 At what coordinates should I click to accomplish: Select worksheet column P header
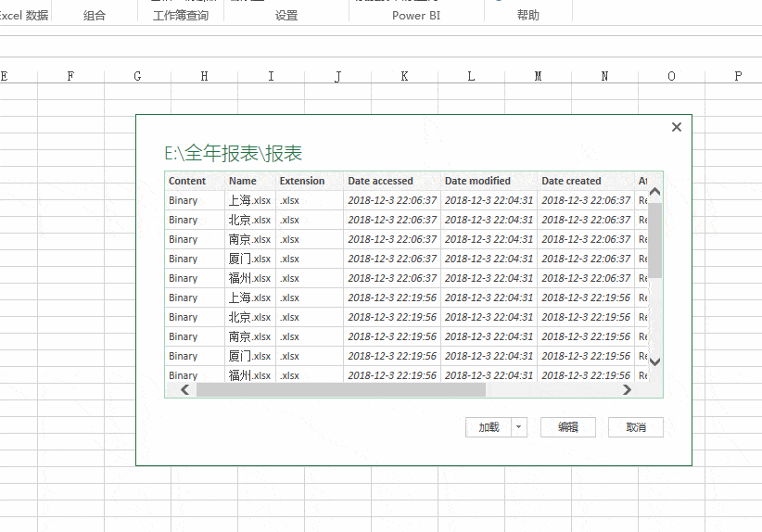pos(738,76)
